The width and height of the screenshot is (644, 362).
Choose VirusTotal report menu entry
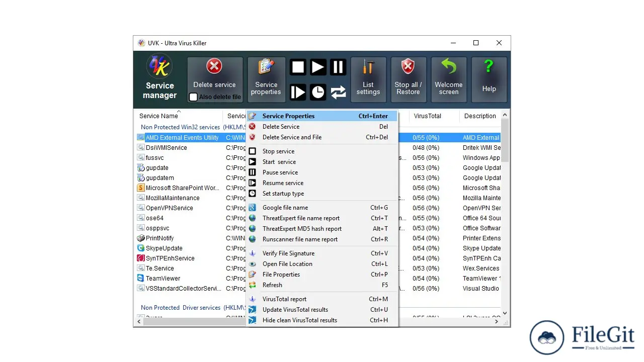pos(322,299)
